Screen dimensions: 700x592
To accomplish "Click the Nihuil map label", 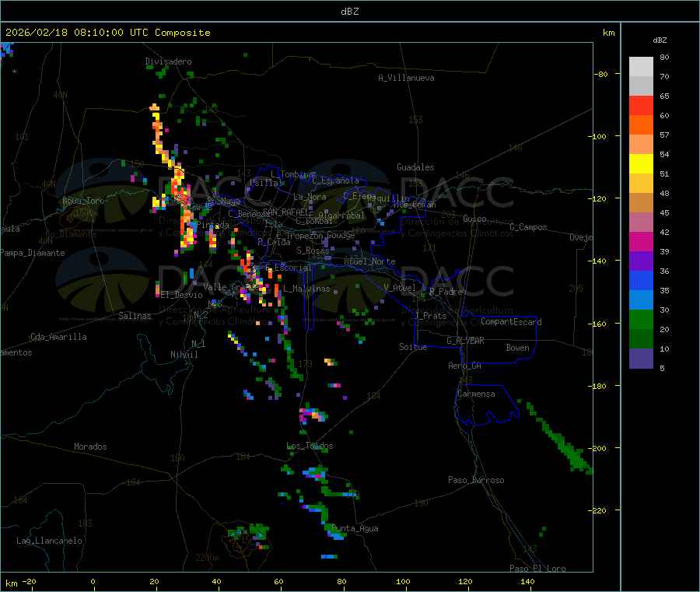I will coord(184,355).
